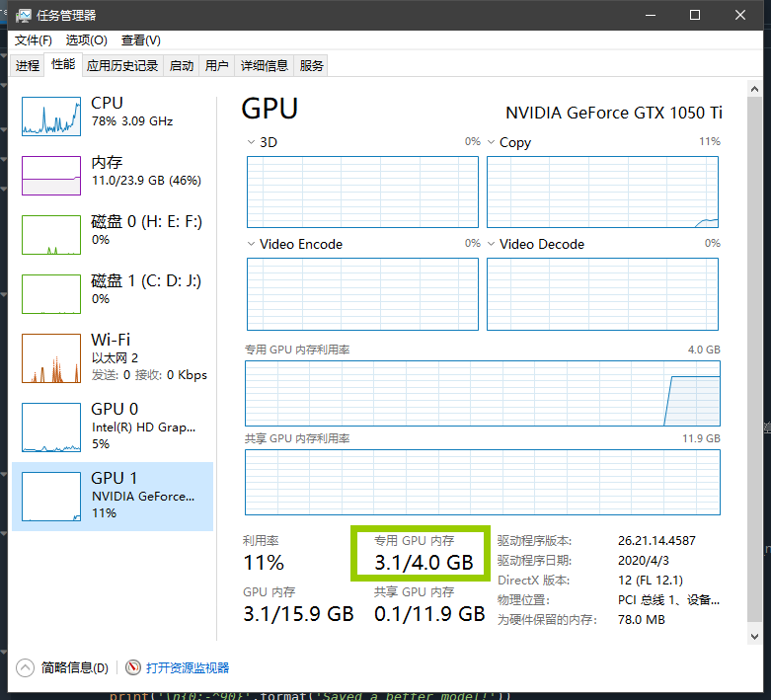Screen dimensions: 771x700
Task: Select the CPU usage graph thumbnail
Action: pos(51,117)
